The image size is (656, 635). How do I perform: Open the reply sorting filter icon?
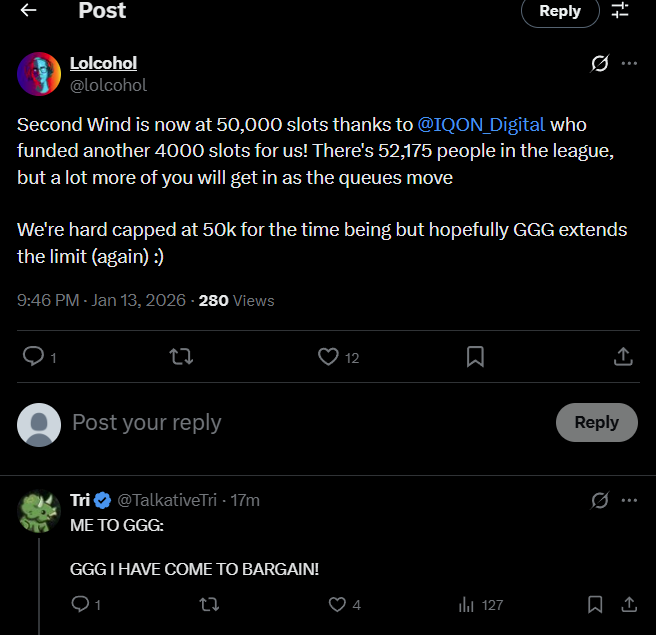pos(620,10)
